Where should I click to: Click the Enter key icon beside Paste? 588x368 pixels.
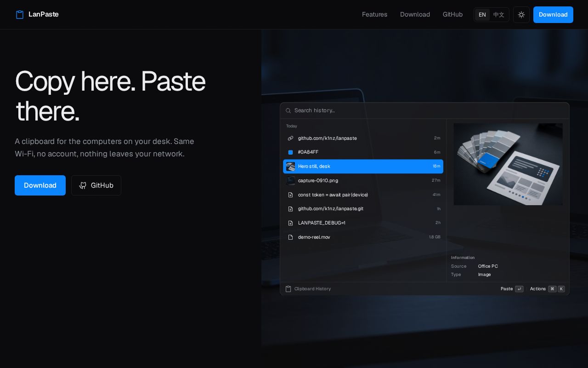tap(519, 289)
